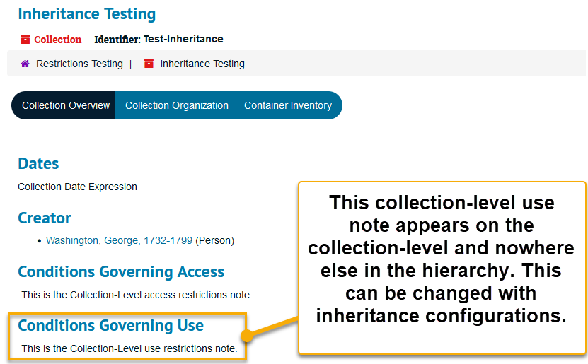The height and width of the screenshot is (364, 588).
Task: Open the Washington, George, 1732-1799 creator link
Action: pyautogui.click(x=119, y=240)
